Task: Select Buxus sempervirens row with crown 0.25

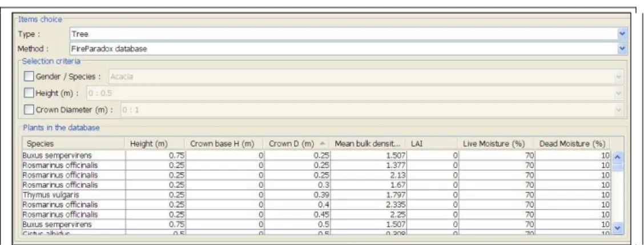Action: click(317, 155)
